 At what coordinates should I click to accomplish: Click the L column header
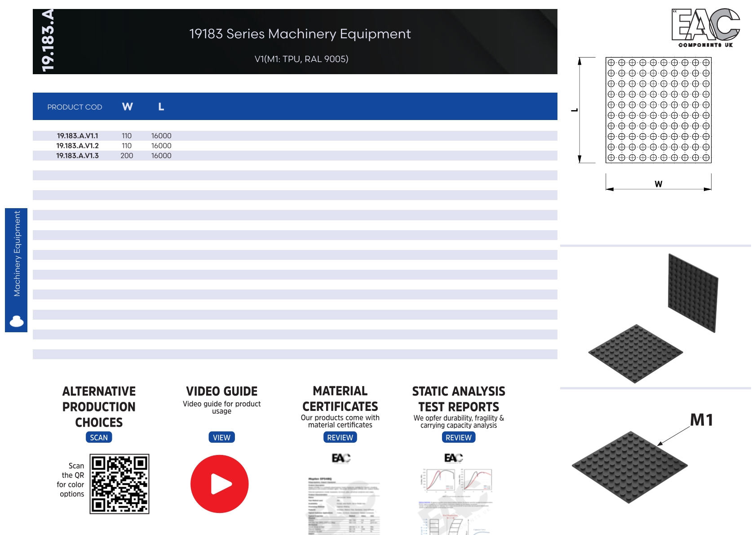(x=161, y=107)
